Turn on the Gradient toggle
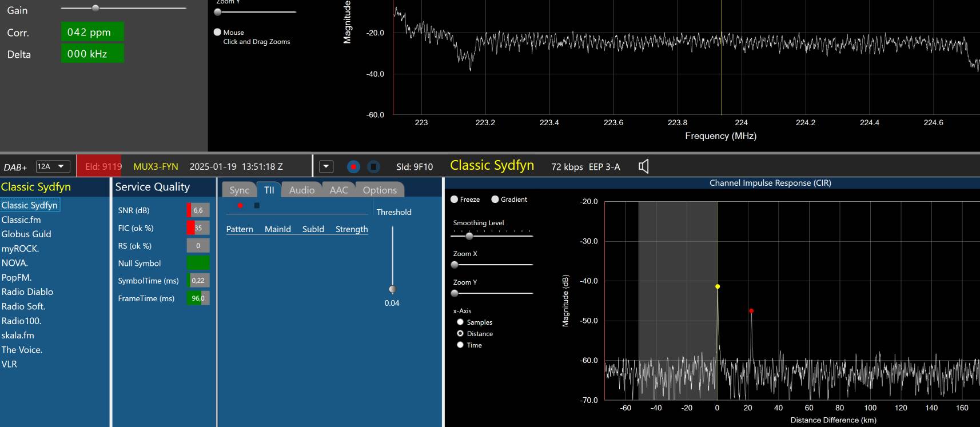The image size is (980, 427). tap(495, 199)
